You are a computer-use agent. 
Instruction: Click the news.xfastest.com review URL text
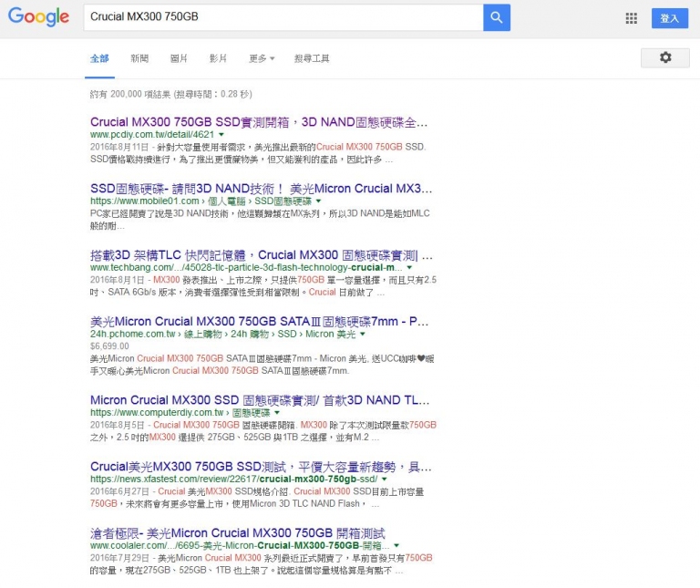(x=234, y=480)
